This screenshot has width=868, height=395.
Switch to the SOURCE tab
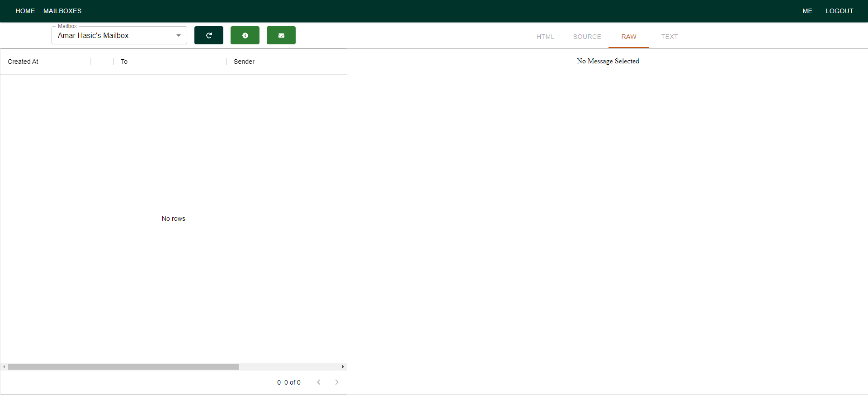click(587, 37)
